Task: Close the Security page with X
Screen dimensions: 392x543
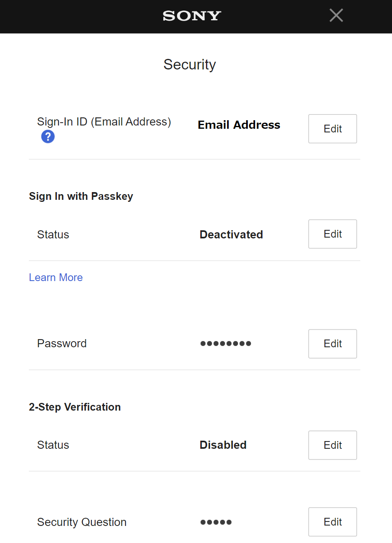Action: [336, 15]
